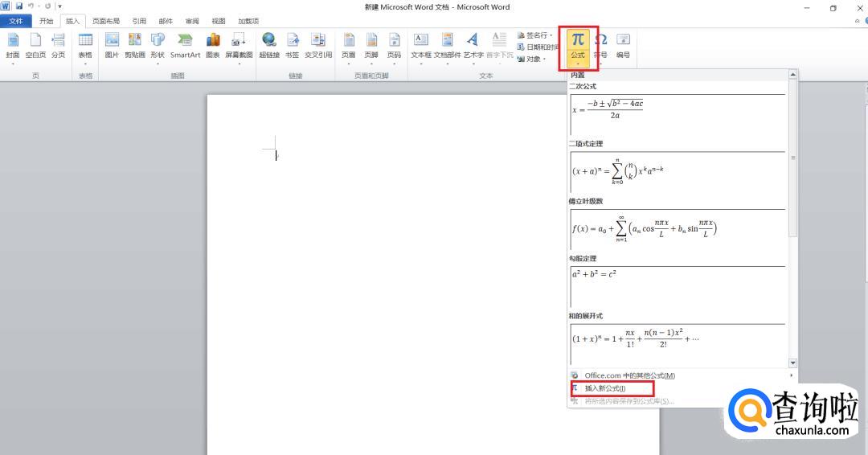Open Office.com 中的其他公式(M) submenu

point(682,375)
